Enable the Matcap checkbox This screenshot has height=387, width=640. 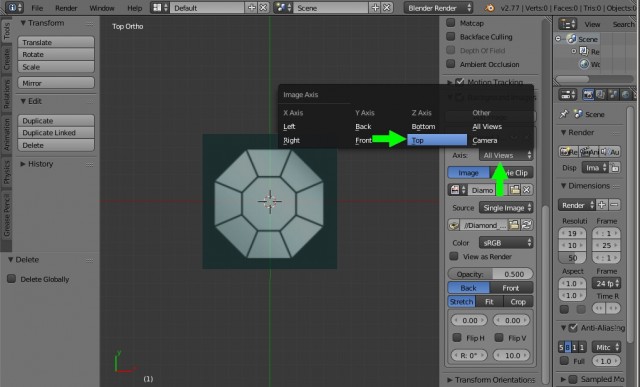(x=451, y=23)
